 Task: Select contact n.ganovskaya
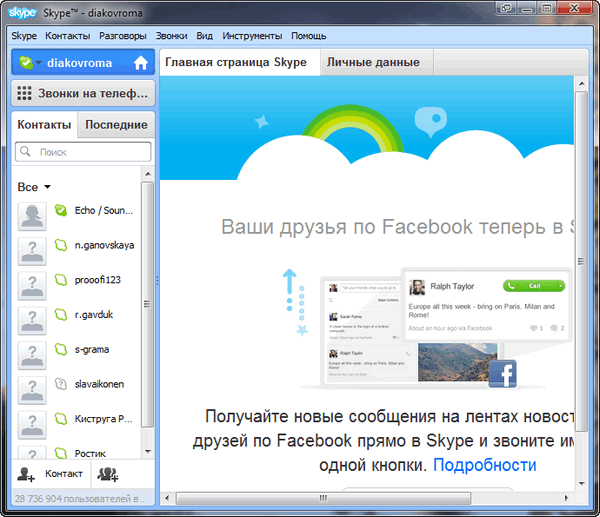click(104, 245)
